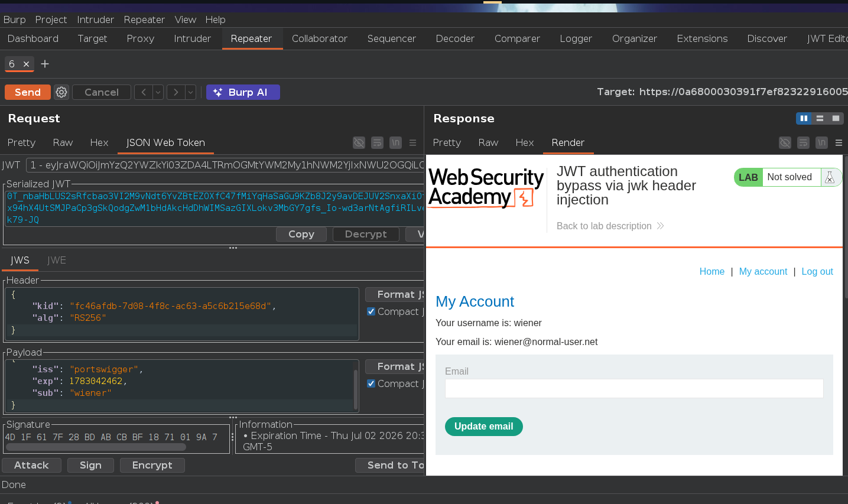This screenshot has width=848, height=504.
Task: Open the Extensions tab
Action: [x=702, y=38]
